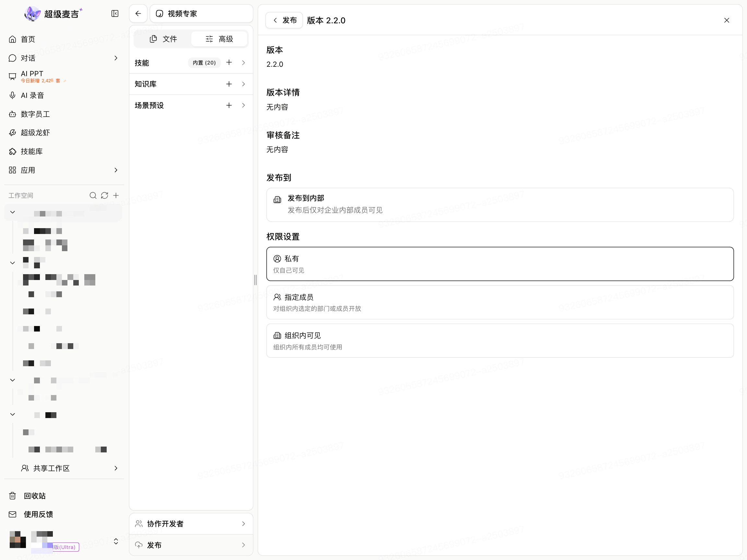Open the 技能库 skill library
The height and width of the screenshot is (560, 747).
click(x=64, y=151)
